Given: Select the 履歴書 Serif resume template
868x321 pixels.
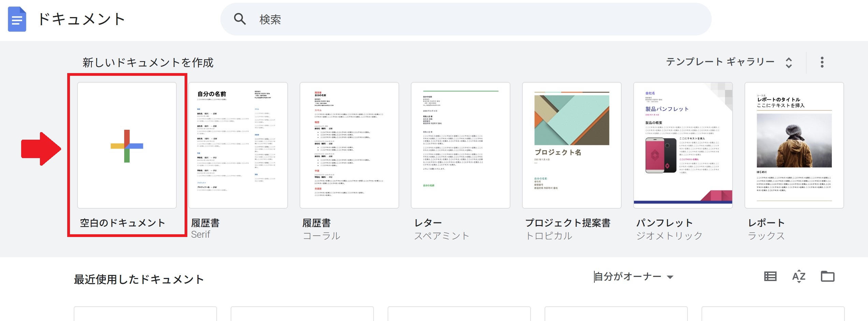Looking at the screenshot, I should [238, 145].
